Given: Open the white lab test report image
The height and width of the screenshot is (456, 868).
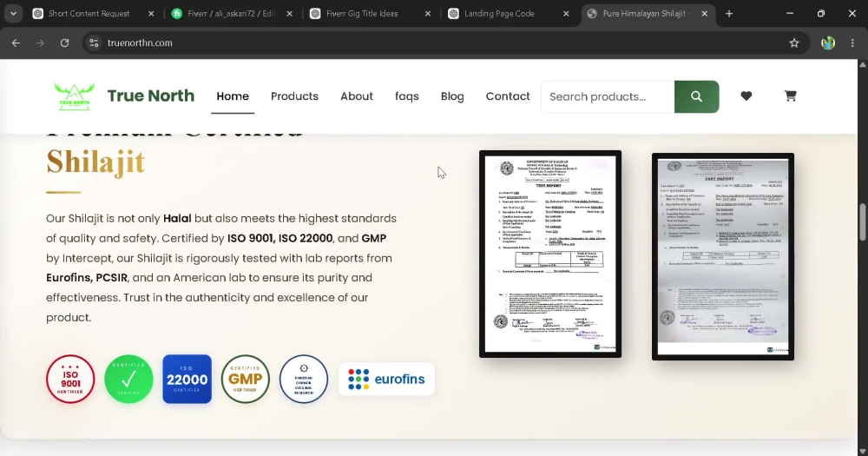Looking at the screenshot, I should tap(550, 254).
